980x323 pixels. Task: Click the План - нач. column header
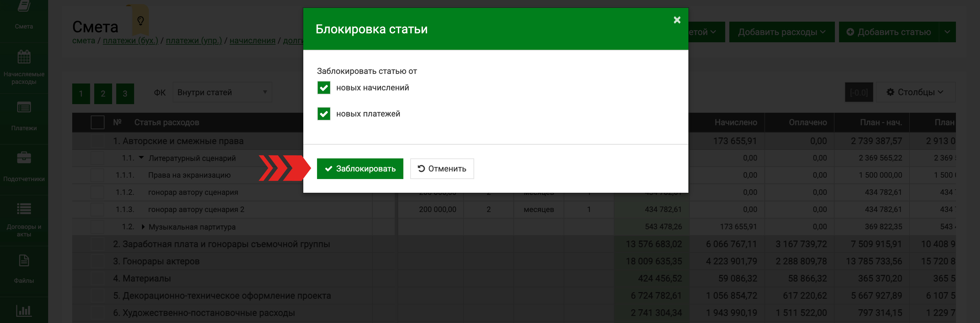tap(881, 122)
